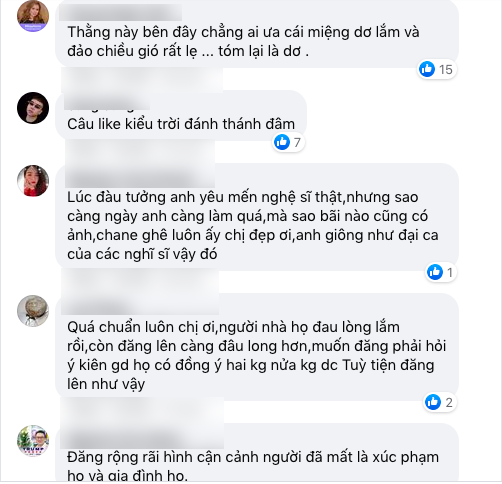Open blurred name above "Đăng rộng rãi" comment

tap(142, 438)
